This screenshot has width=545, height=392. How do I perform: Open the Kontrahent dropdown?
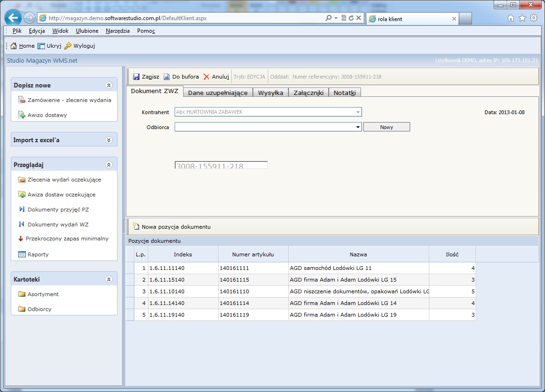[x=358, y=112]
